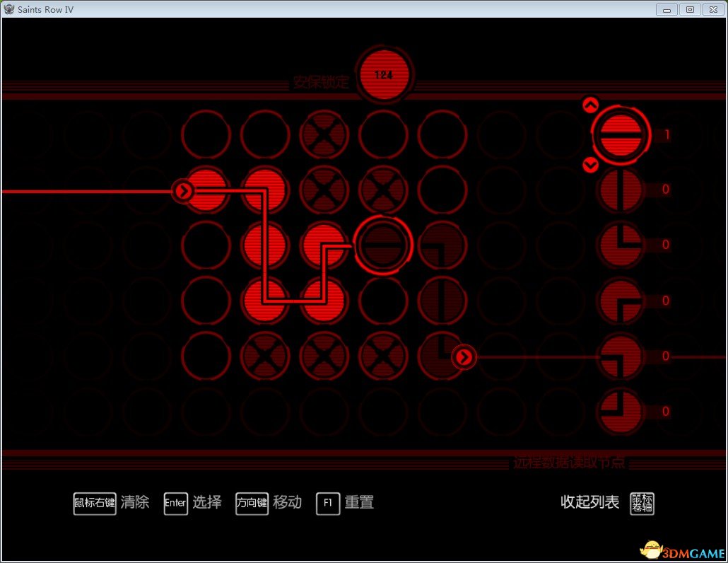Pick the bottom-to-right corner piece in the piece list
Screen dimensions: 728x563
click(621, 301)
